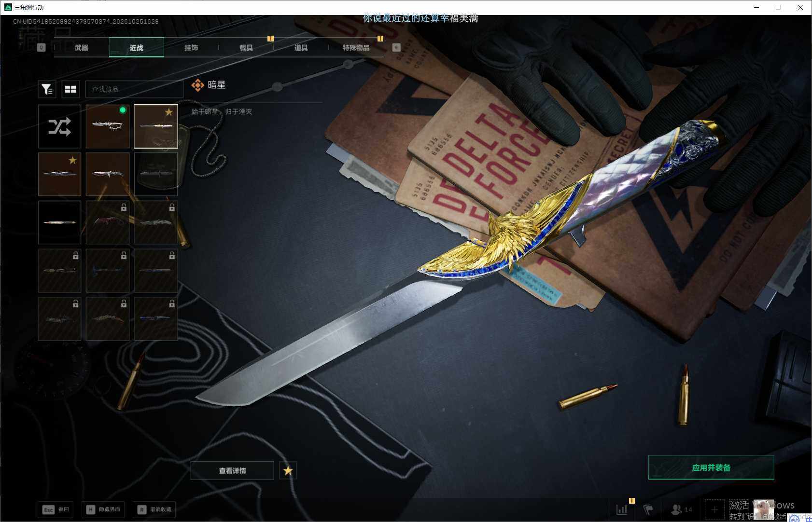This screenshot has height=522, width=812.
Task: Click 查看详情 button
Action: coord(232,470)
